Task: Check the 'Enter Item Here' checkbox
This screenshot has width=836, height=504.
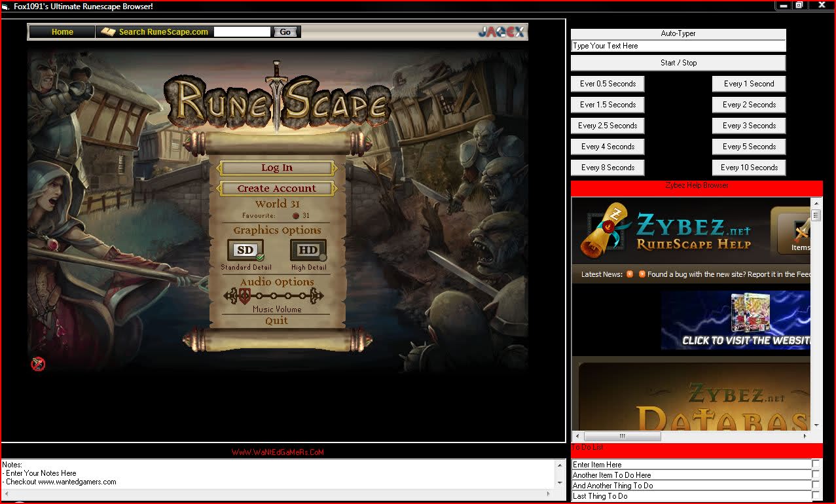Action: 816,464
